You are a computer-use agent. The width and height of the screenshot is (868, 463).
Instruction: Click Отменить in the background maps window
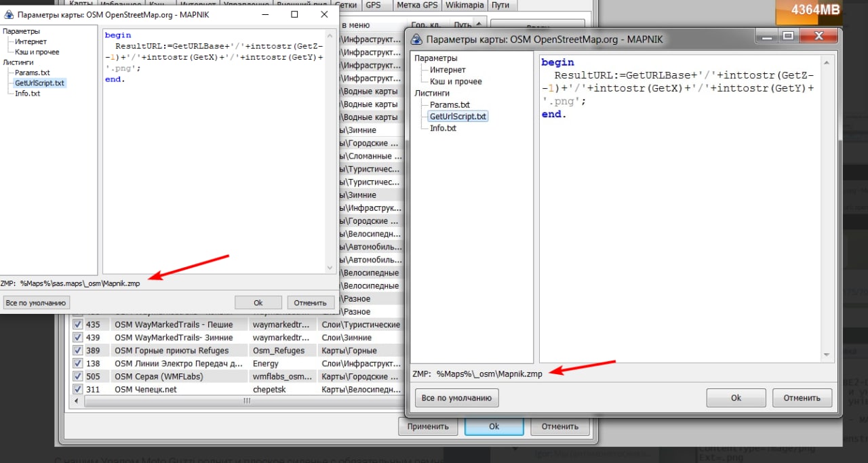click(x=559, y=426)
